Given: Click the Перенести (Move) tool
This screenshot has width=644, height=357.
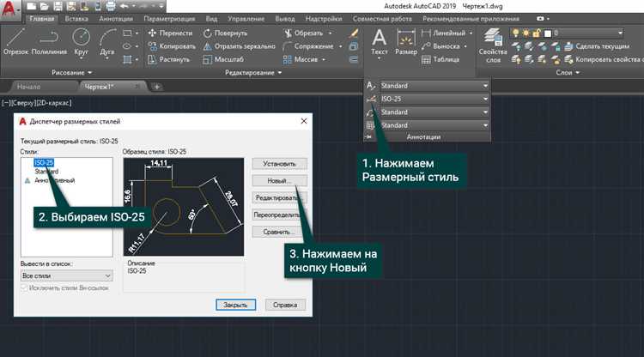Looking at the screenshot, I should click(x=170, y=33).
